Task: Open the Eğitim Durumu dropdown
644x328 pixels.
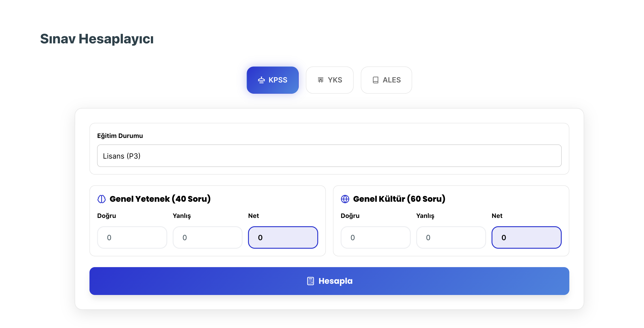Action: point(329,156)
